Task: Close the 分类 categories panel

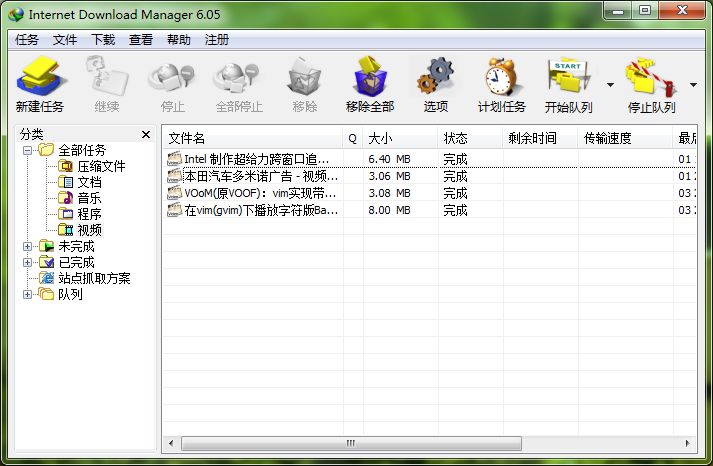Action: pos(146,134)
